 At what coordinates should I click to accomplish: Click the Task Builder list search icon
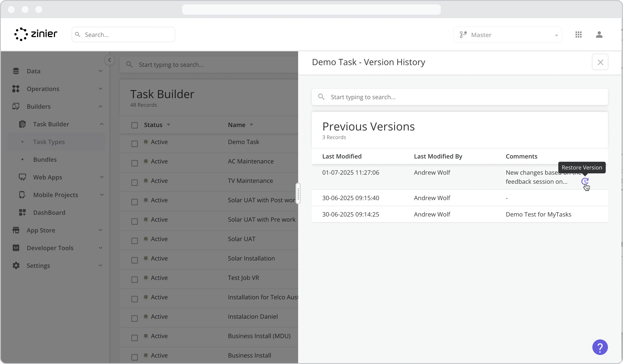(x=129, y=65)
